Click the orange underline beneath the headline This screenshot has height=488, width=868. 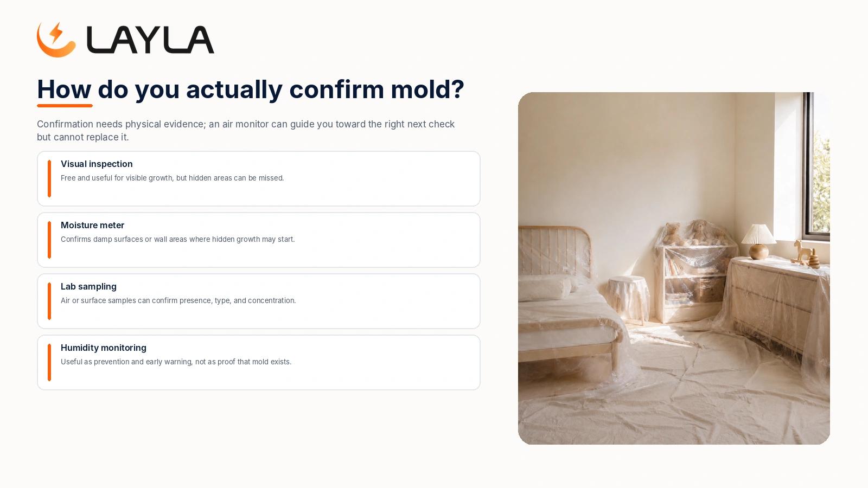pyautogui.click(x=65, y=106)
